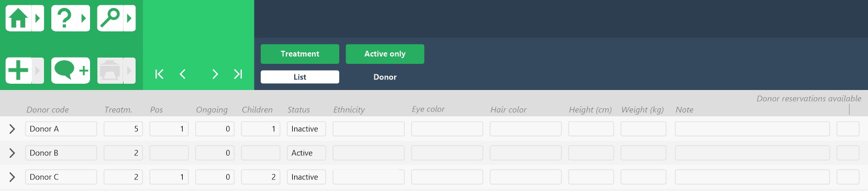The image size is (868, 191).
Task: Click the Status field showing Active
Action: point(306,153)
